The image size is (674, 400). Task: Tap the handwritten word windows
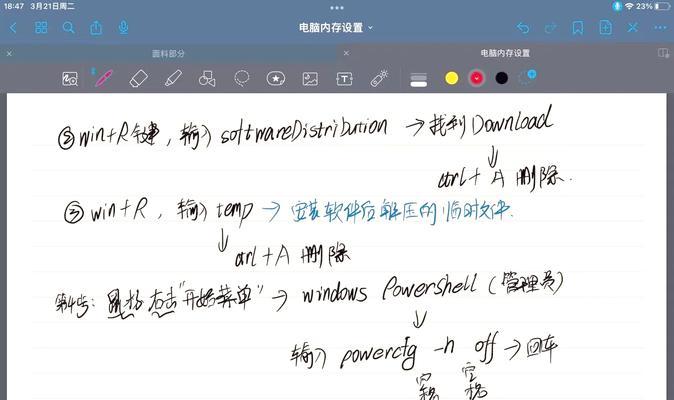pos(335,294)
